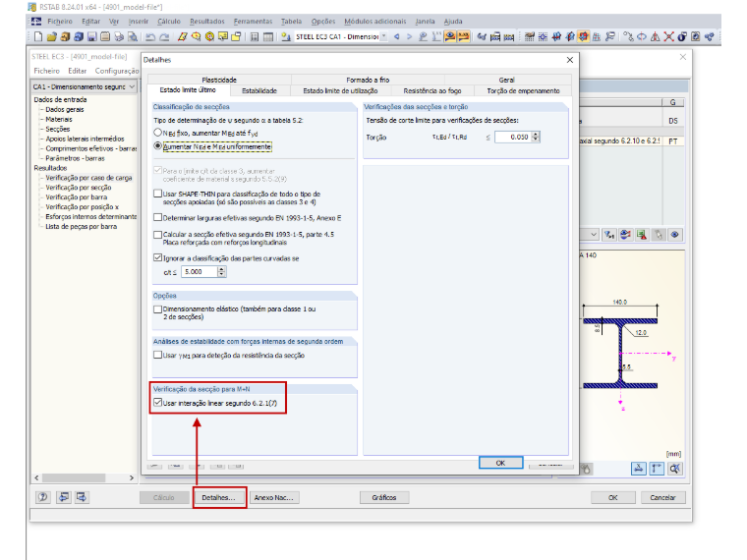Click the next table icon at bottom left
This screenshot has height=560, width=747.
pos(82,497)
